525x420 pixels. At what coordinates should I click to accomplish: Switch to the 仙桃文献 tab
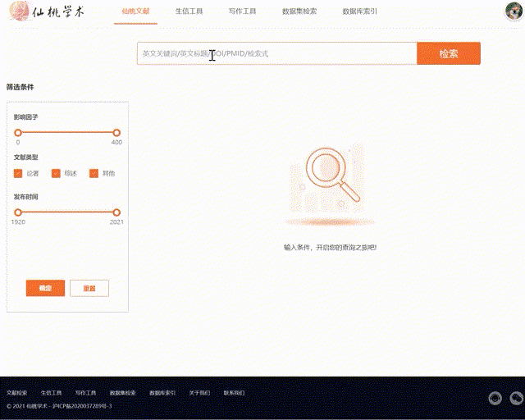pos(135,11)
